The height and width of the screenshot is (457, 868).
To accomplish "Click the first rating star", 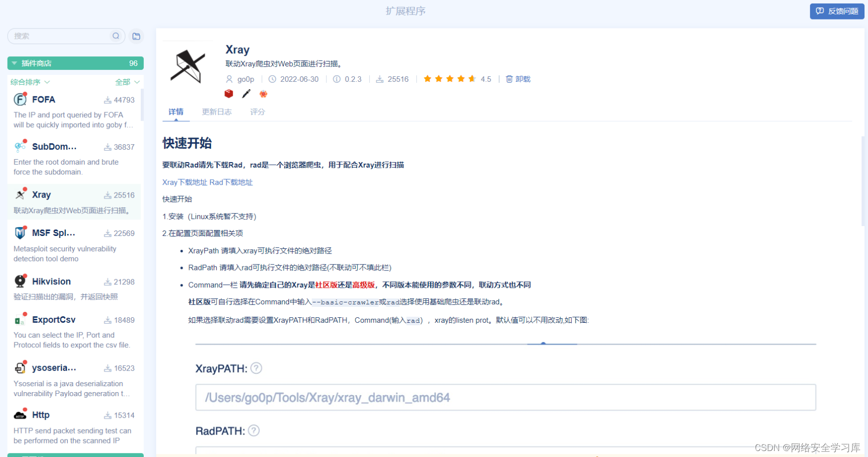I will 427,79.
